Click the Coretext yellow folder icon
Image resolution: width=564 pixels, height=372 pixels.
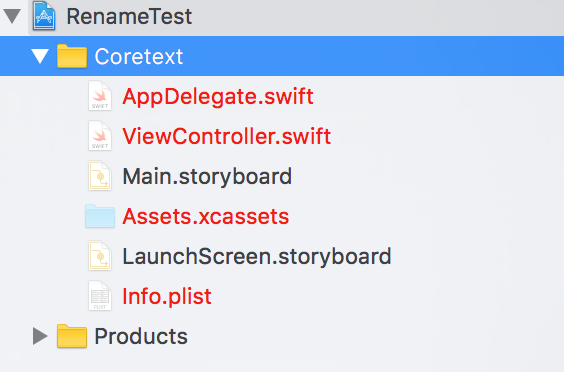point(72,56)
